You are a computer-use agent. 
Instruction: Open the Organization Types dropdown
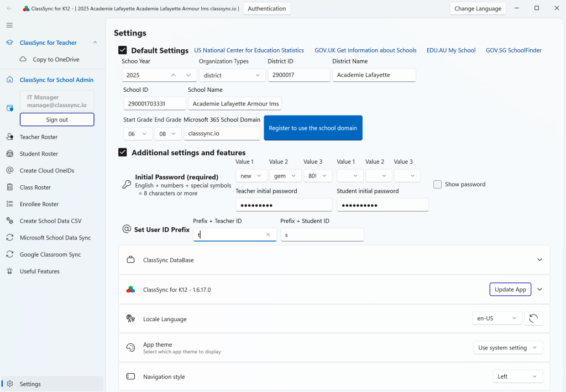[x=232, y=75]
